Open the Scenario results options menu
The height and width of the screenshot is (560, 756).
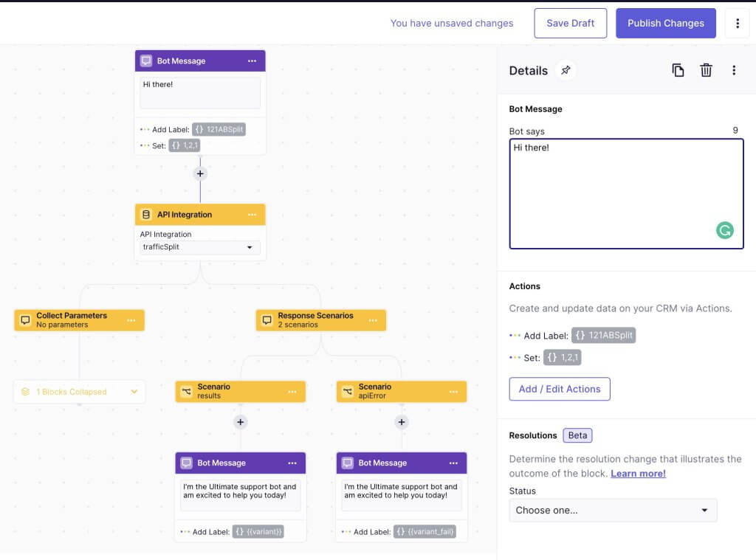pos(292,392)
